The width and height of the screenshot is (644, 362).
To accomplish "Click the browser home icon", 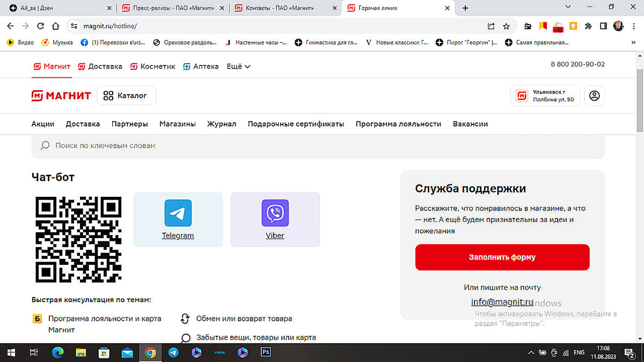I will pyautogui.click(x=55, y=26).
